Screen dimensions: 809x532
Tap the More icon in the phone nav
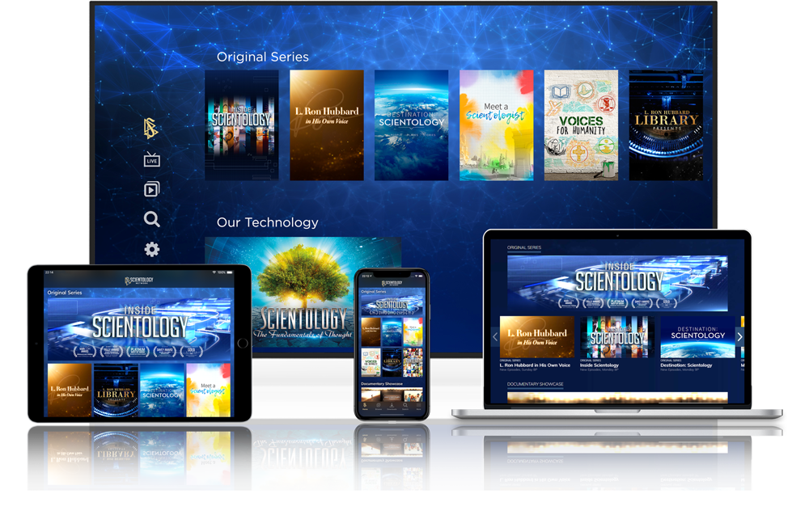418,404
